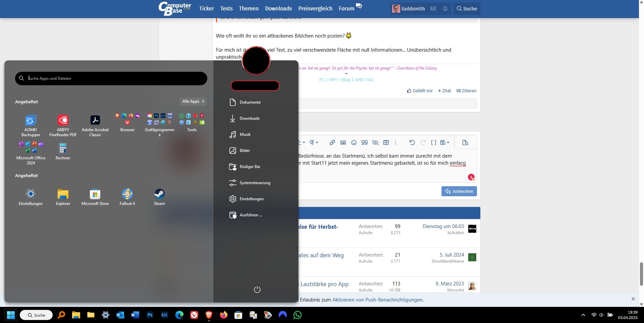The image size is (644, 323).
Task: Open the Browser app folder
Action: 127,123
